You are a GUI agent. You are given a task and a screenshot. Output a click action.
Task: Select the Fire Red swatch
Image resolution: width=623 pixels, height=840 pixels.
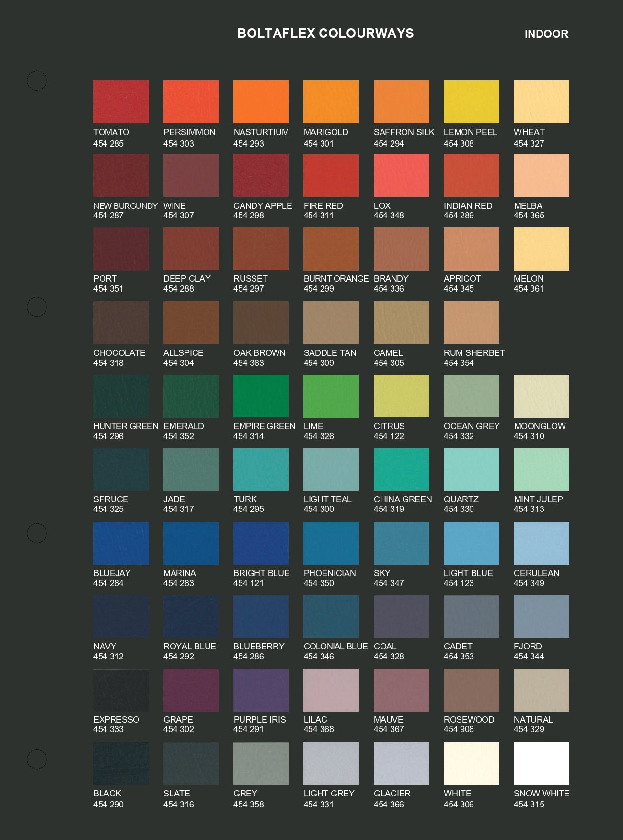coord(331,175)
